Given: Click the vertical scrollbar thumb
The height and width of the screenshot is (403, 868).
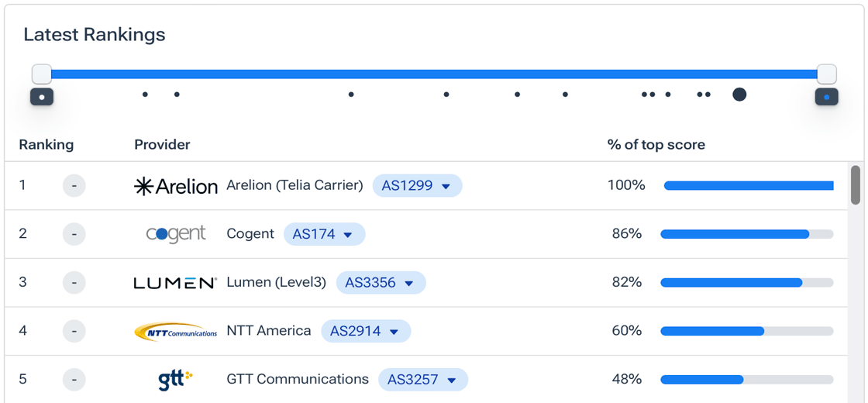Looking at the screenshot, I should click(855, 184).
